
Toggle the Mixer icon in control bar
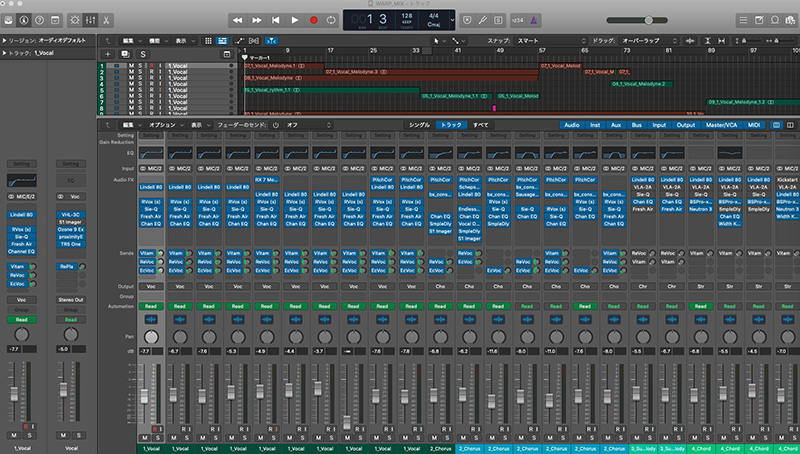pos(90,20)
